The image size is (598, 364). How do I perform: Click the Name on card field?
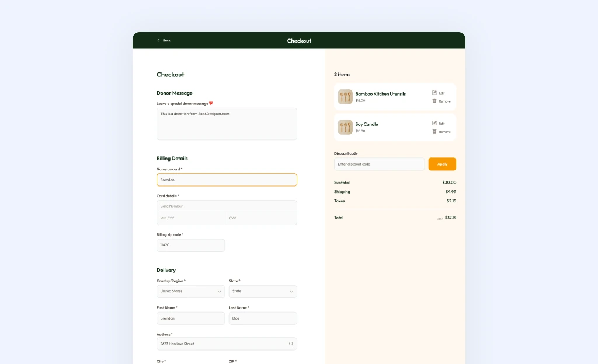[227, 180]
